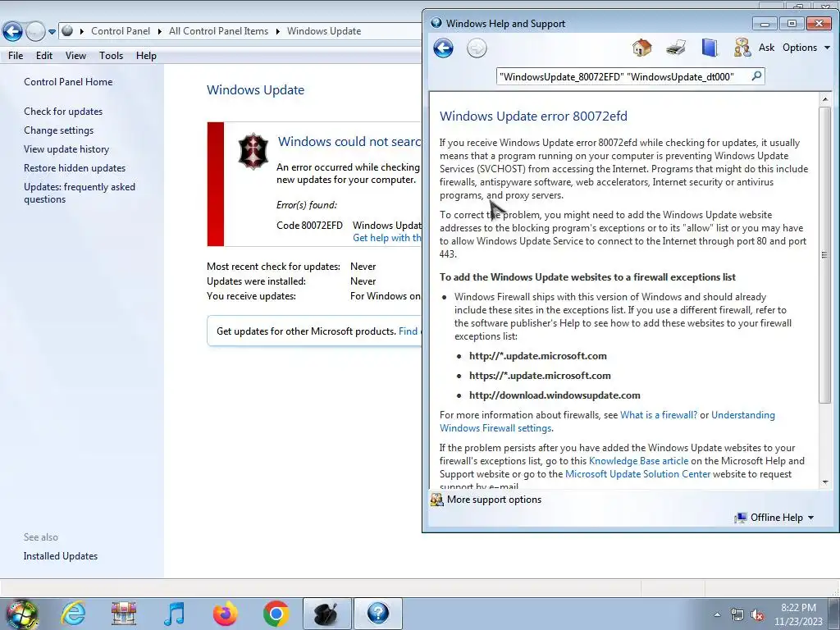This screenshot has height=630, width=840.
Task: Click More support options text
Action: point(494,500)
